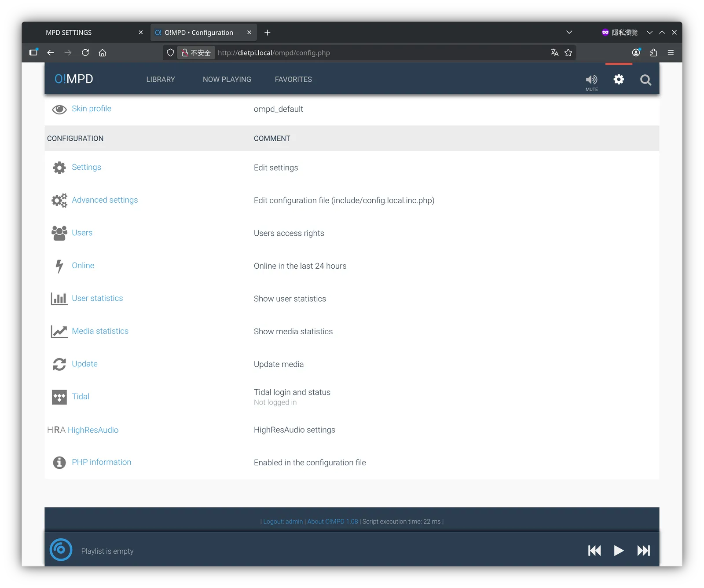Click the refresh arrows Update icon
The image size is (704, 588).
pyautogui.click(x=59, y=364)
